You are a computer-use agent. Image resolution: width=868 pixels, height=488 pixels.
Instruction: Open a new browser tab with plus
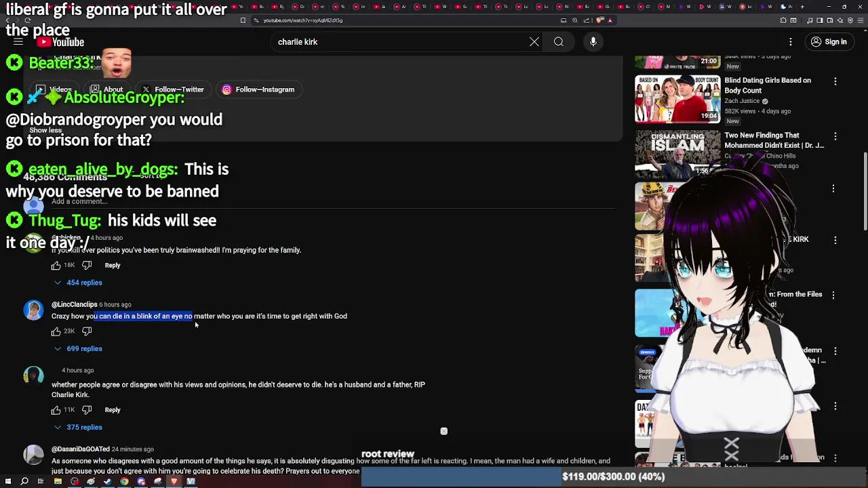click(802, 7)
